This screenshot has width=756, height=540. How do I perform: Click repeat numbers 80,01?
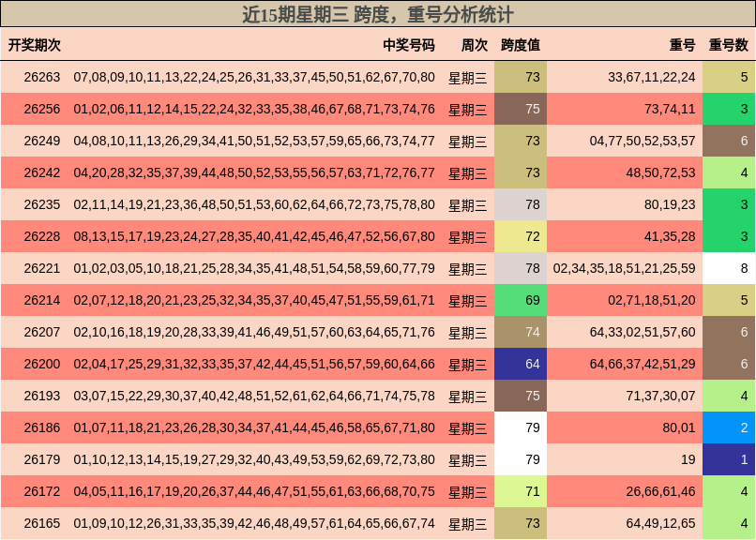point(679,427)
